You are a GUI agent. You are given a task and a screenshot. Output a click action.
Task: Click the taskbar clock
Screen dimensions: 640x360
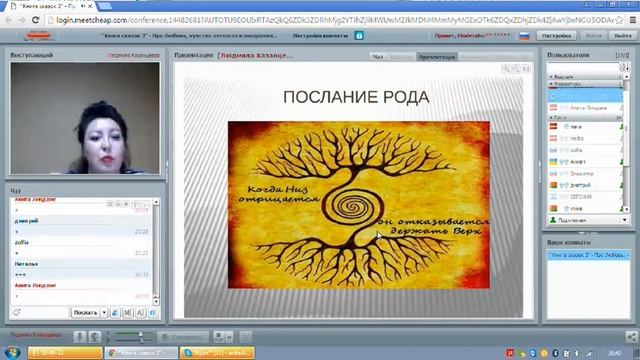614,353
